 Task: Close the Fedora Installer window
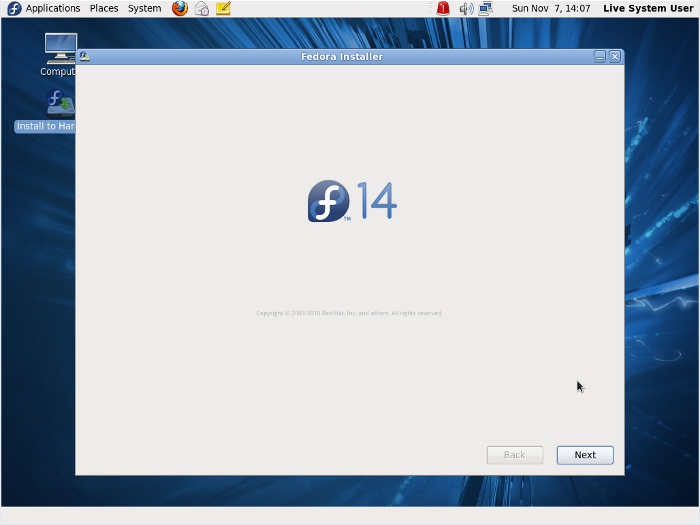615,57
